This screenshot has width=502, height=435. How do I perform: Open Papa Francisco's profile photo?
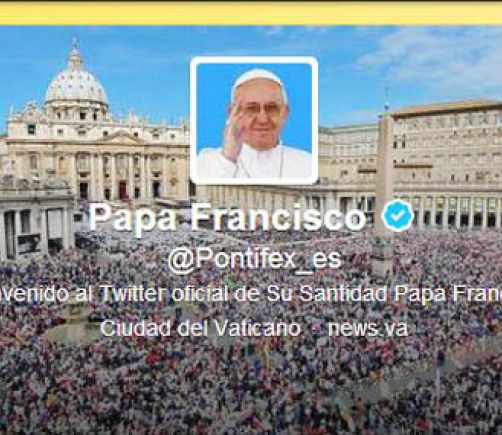(254, 121)
